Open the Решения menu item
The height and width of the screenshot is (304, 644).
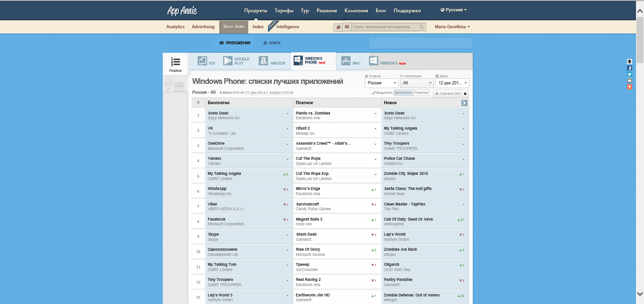327,10
